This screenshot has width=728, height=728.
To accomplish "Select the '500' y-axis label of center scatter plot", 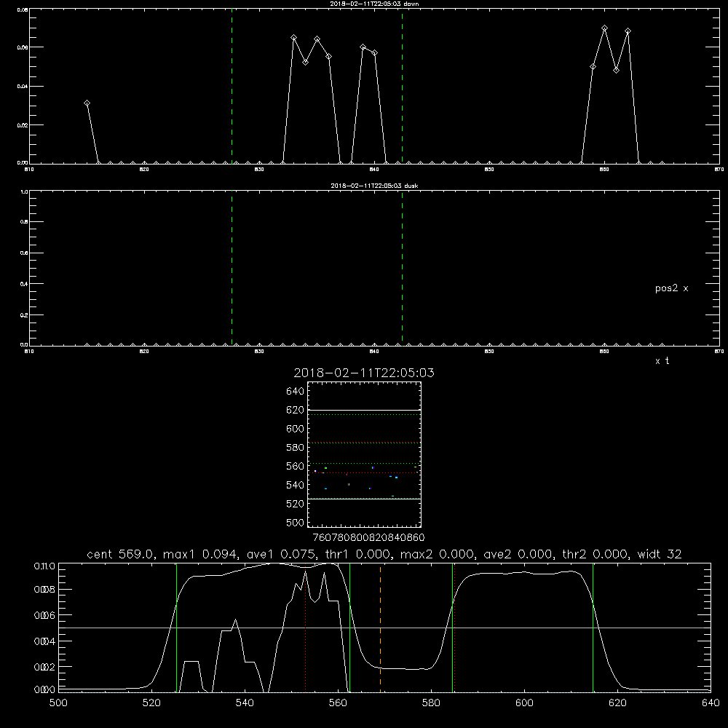I will point(296,523).
